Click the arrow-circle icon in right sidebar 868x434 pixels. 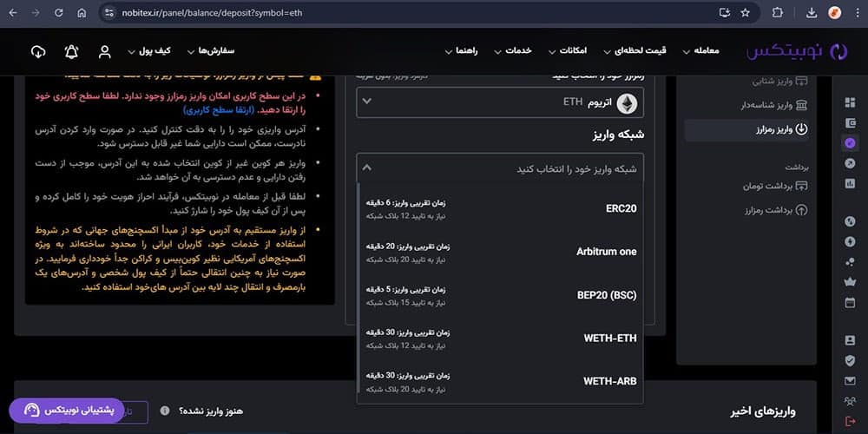850,163
